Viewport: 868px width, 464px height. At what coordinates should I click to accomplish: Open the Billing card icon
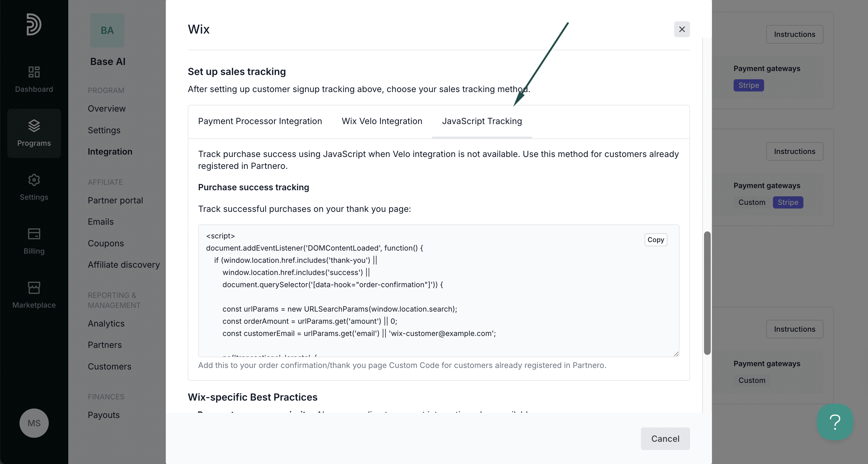click(x=34, y=234)
